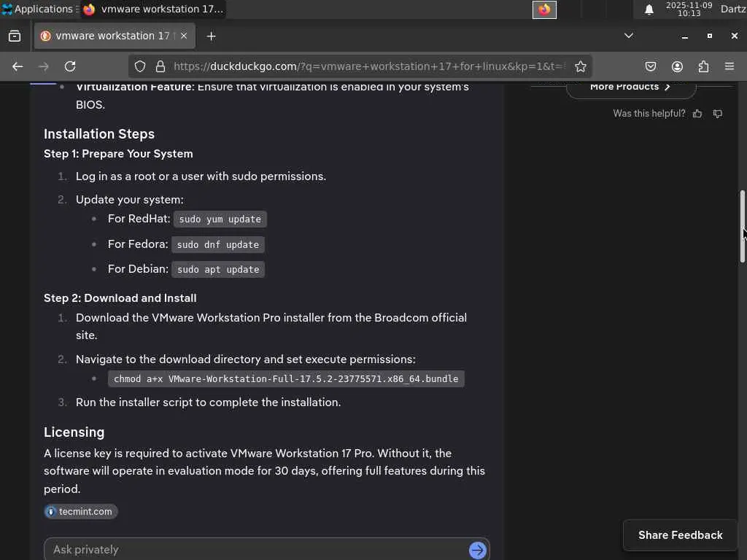
Task: Open the tecmint.com source link
Action: click(80, 511)
